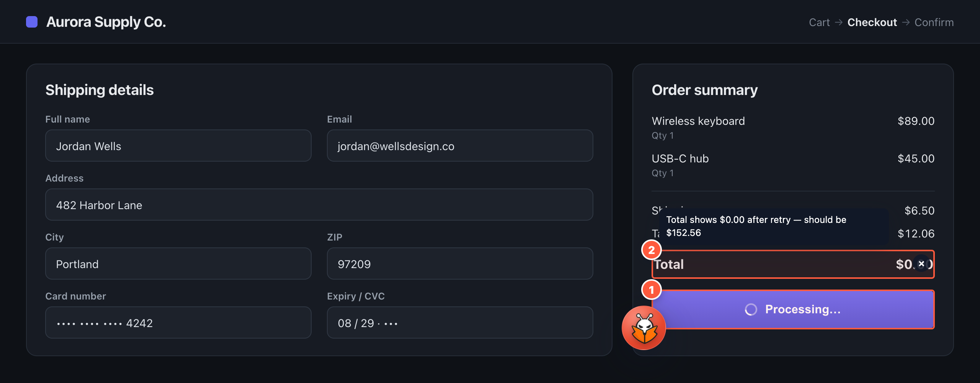This screenshot has height=383, width=980.
Task: Click the bug reporter mascot icon
Action: pos(644,327)
